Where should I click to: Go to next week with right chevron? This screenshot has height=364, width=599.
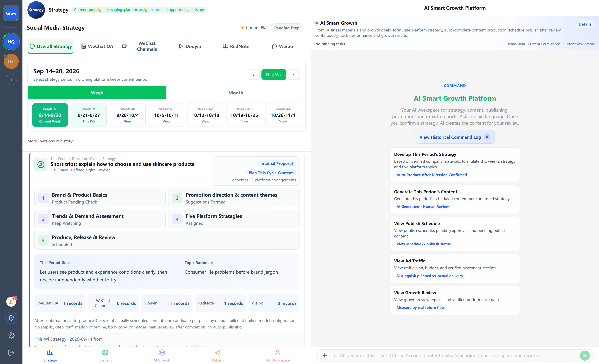(294, 74)
